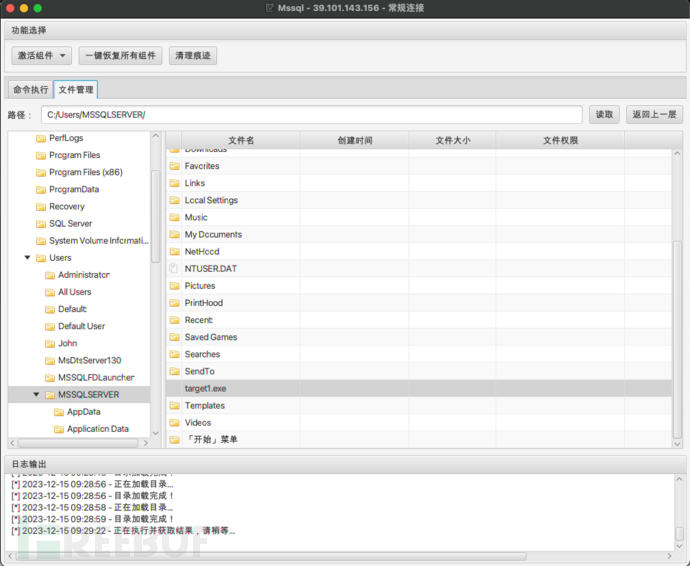Click the Saved Games folder icon
Screen dimensions: 690x566
pyautogui.click(x=174, y=338)
